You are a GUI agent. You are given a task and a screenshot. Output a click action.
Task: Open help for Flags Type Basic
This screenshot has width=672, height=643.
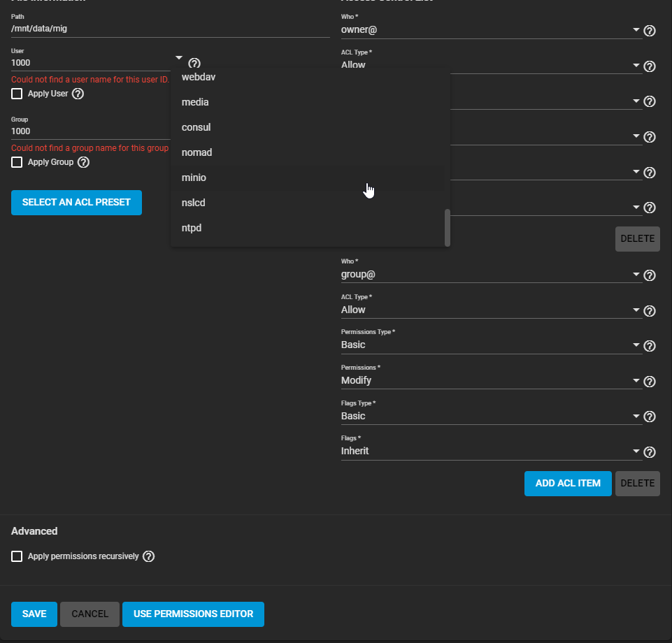[650, 417]
